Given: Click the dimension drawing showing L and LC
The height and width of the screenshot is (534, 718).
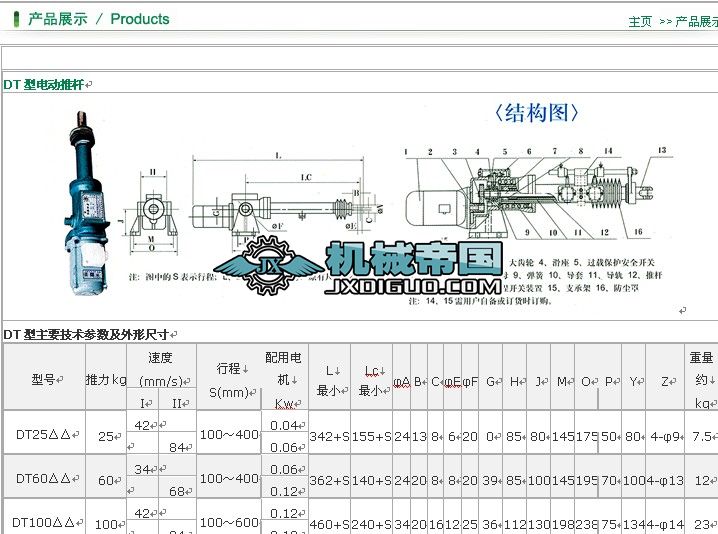Looking at the screenshot, I should [x=285, y=202].
